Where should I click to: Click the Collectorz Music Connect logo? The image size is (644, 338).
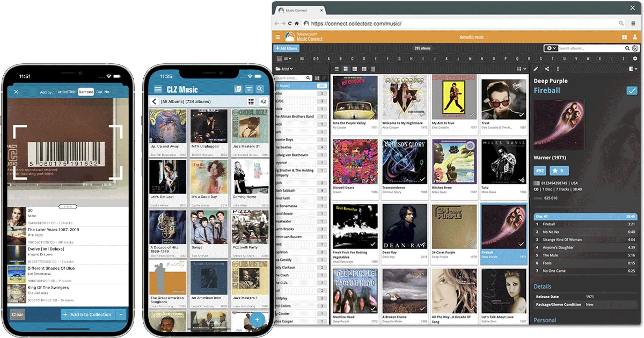tap(303, 36)
